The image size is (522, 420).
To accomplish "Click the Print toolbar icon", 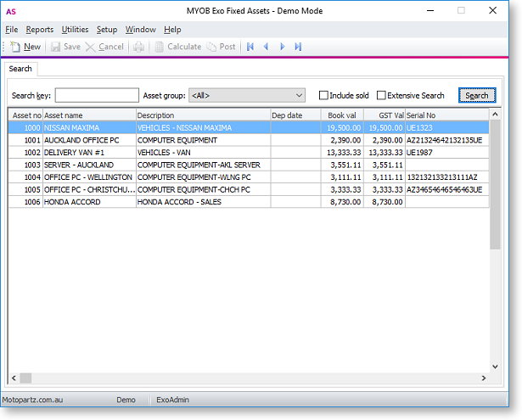I will pyautogui.click(x=138, y=47).
